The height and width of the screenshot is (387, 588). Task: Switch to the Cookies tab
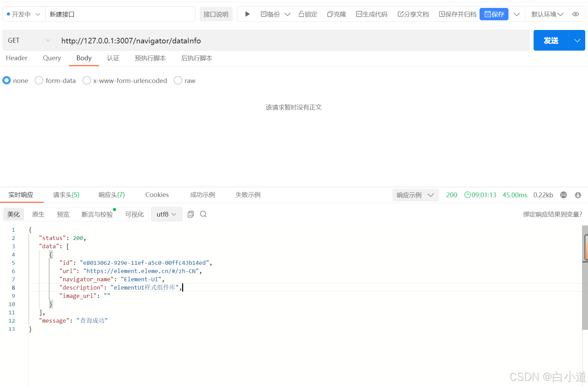click(157, 195)
